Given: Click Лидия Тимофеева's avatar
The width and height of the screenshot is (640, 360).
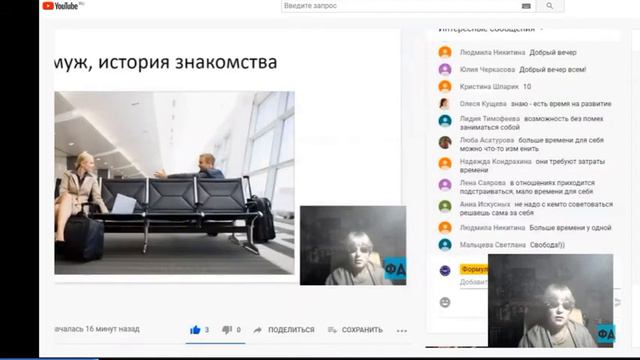Looking at the screenshot, I should coord(445,121).
